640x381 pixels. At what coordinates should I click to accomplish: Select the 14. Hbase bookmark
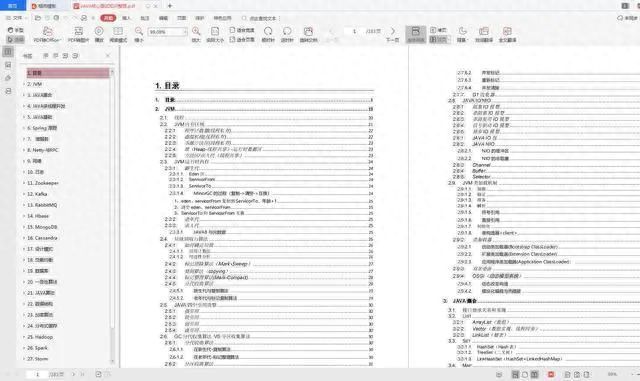point(38,216)
